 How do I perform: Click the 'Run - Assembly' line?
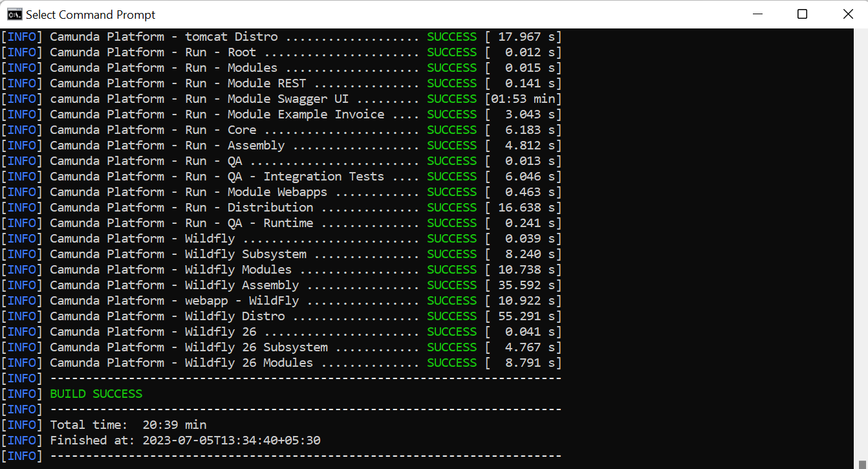click(x=281, y=146)
